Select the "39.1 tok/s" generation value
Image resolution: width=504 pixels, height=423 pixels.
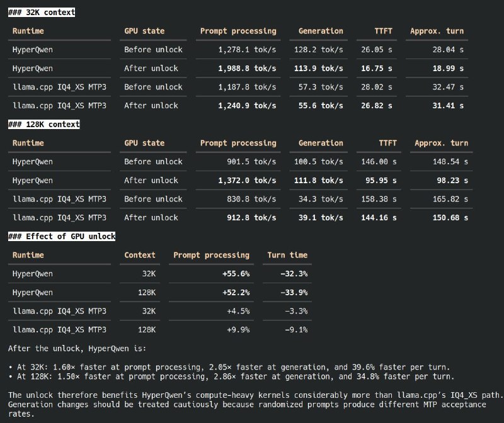[321, 218]
